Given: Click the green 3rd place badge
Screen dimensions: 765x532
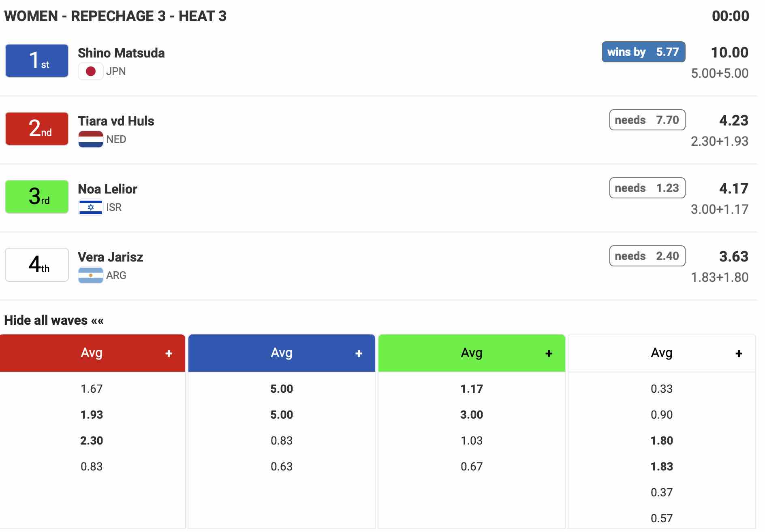Looking at the screenshot, I should [x=37, y=197].
